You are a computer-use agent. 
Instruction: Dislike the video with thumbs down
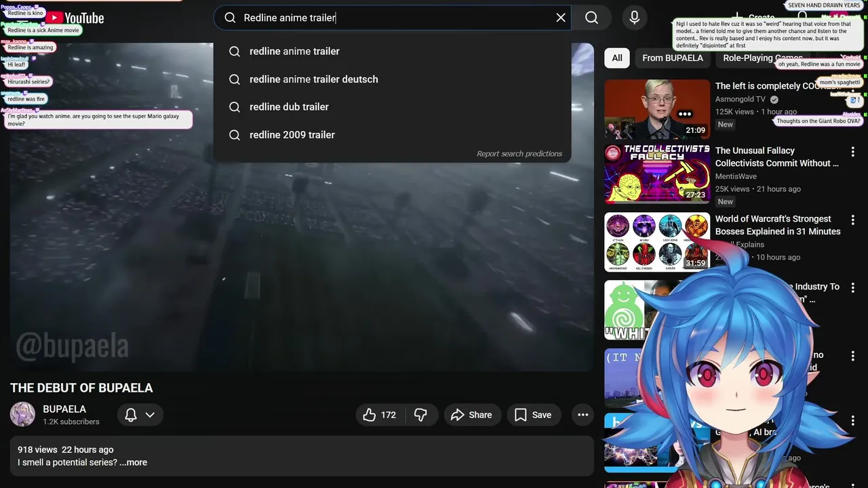coord(420,415)
